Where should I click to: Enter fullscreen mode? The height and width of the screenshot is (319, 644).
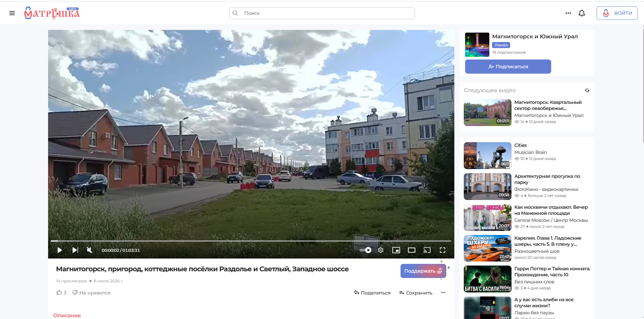point(443,250)
